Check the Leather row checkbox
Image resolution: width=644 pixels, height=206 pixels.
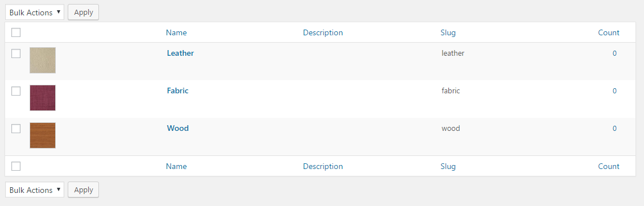[16, 53]
